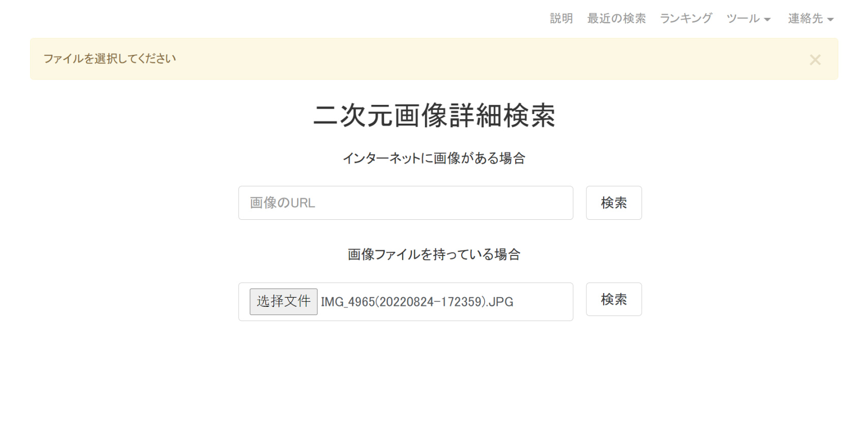868x430 pixels.
Task: Click the blank page area below the file chooser
Action: pyautogui.click(x=434, y=377)
